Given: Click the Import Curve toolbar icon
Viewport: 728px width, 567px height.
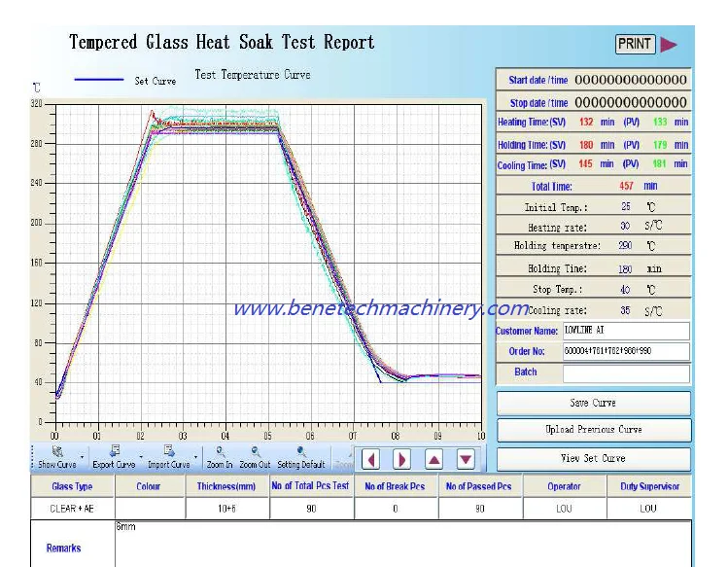Looking at the screenshot, I should point(169,451).
